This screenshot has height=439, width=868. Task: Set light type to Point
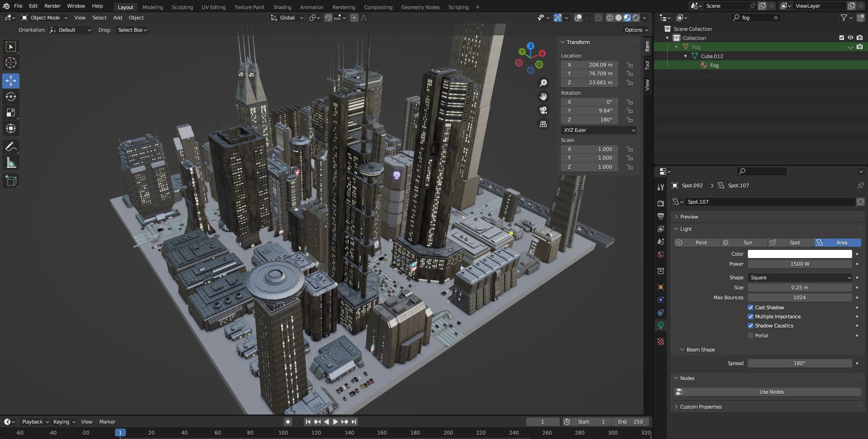697,243
